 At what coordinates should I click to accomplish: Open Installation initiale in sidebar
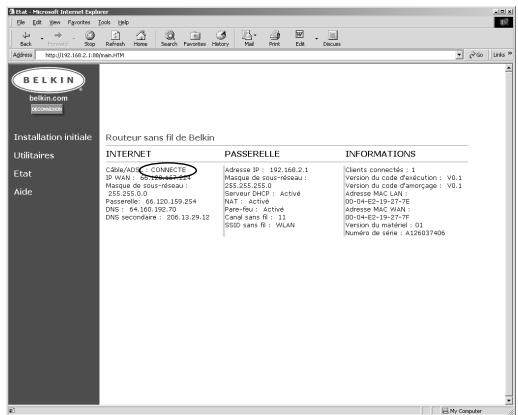click(53, 137)
